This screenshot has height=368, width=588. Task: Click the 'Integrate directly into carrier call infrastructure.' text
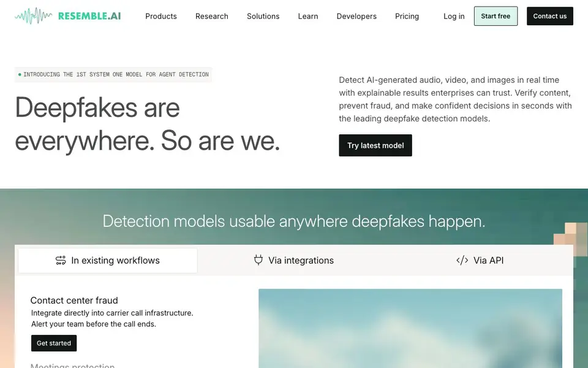[x=112, y=313]
